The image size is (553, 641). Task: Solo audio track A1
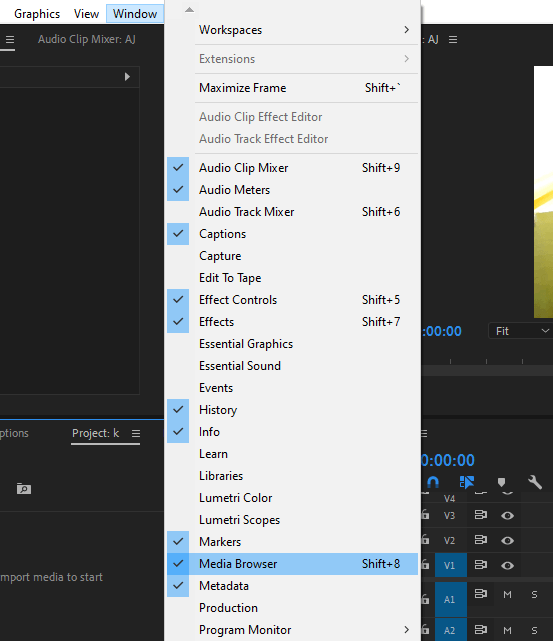pos(534,595)
